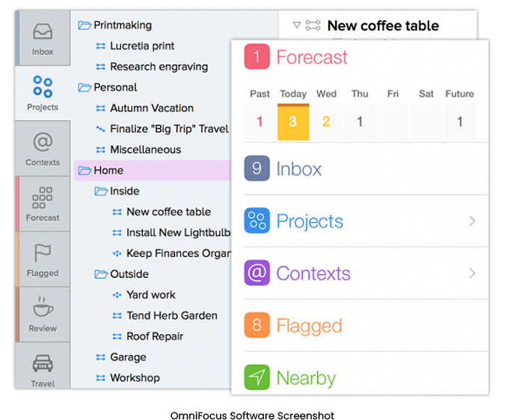Select the "Garage" project
The width and height of the screenshot is (507, 420).
tap(128, 357)
